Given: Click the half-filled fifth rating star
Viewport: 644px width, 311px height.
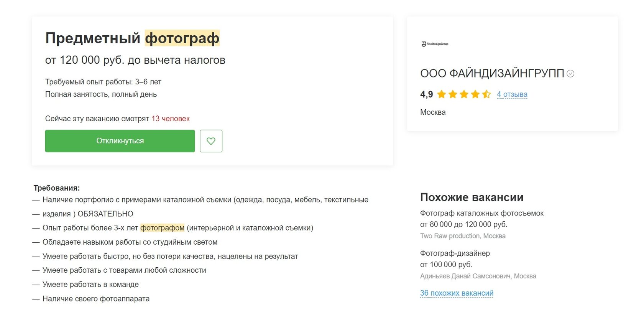Looking at the screenshot, I should (486, 94).
